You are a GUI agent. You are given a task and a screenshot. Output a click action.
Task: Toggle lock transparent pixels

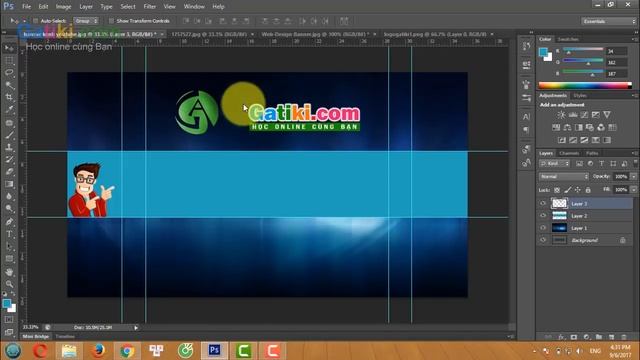click(x=557, y=190)
